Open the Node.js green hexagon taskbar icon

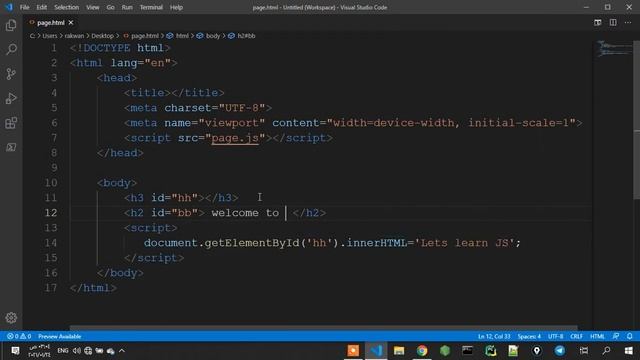click(444, 351)
